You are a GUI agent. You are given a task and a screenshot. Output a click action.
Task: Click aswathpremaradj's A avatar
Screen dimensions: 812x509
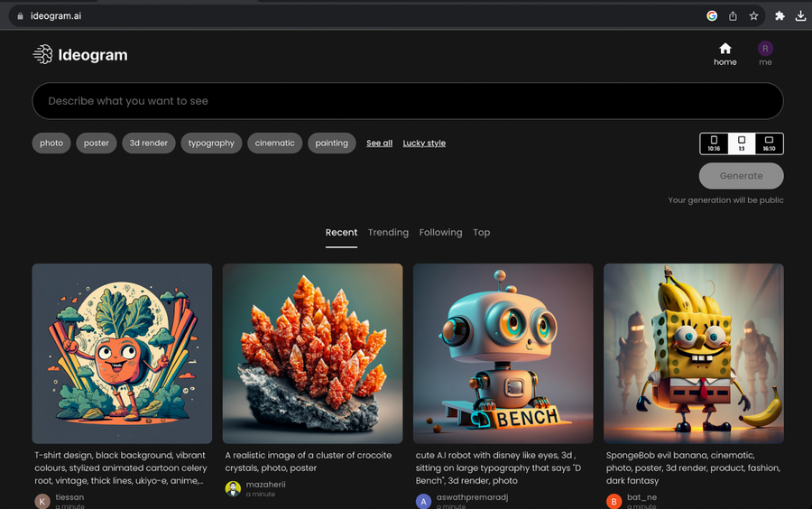[423, 501]
